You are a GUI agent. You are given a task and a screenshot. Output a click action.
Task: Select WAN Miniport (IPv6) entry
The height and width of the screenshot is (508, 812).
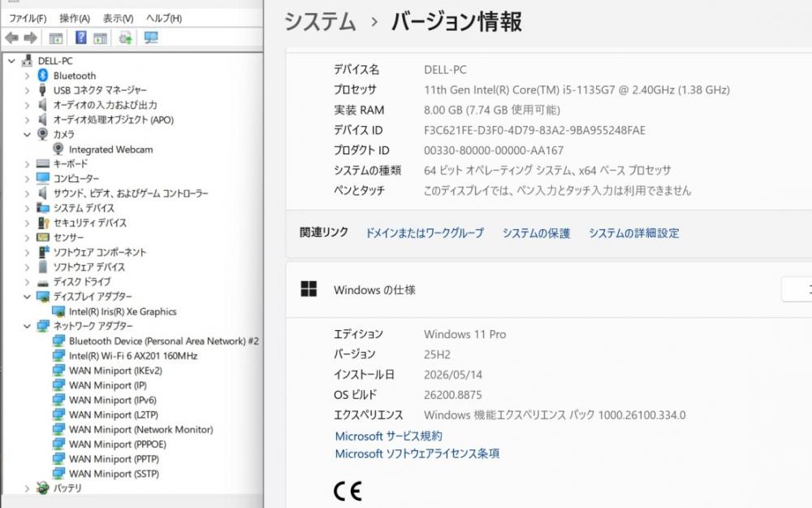click(x=112, y=400)
